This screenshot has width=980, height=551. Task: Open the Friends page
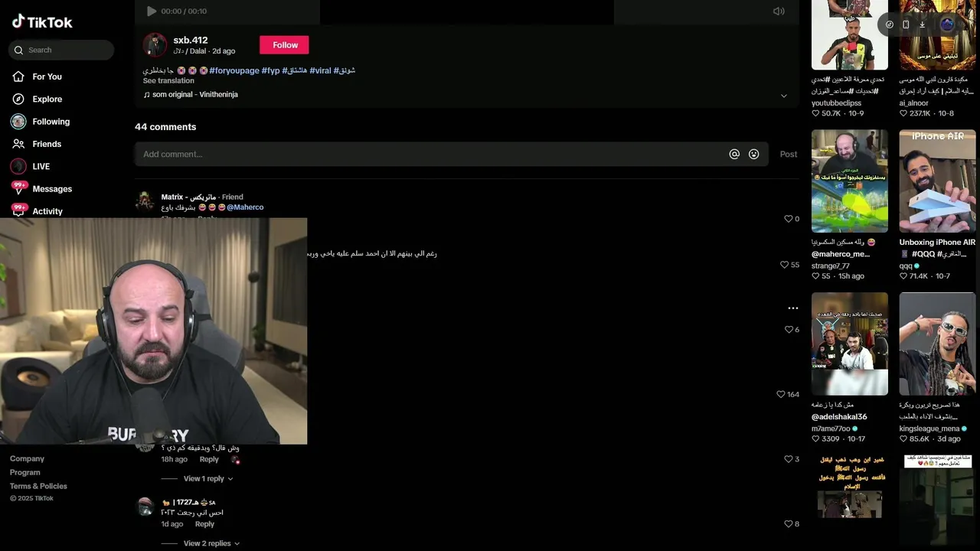point(47,144)
